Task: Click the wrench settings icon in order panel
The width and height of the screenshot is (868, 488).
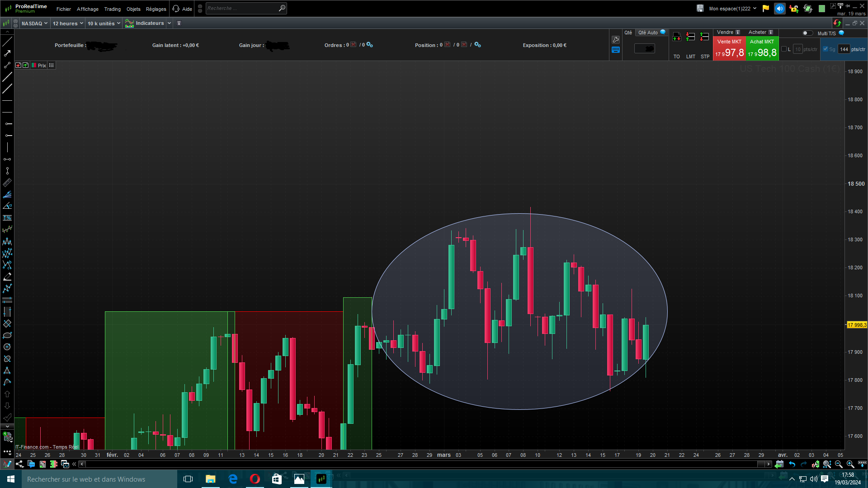Action: coord(615,40)
